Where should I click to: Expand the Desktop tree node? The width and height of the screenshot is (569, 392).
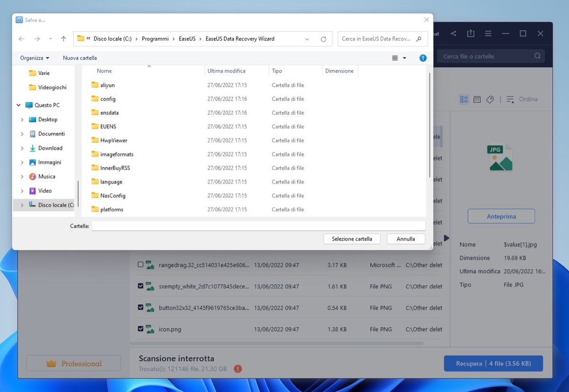(22, 119)
